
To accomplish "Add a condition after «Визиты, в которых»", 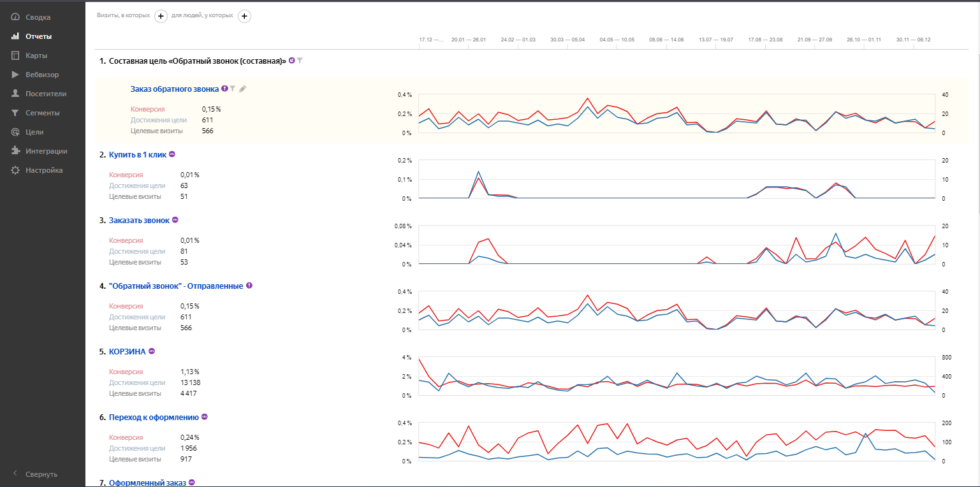I will 161,17.
